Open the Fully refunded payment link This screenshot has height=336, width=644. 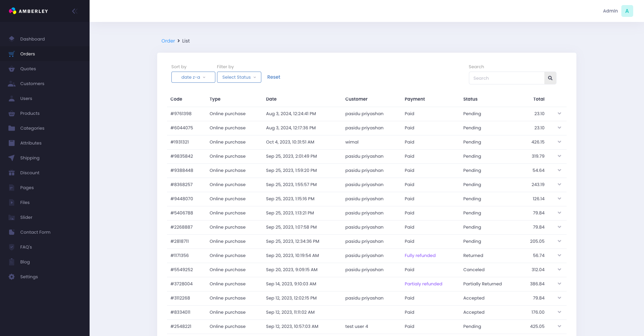tap(420, 255)
